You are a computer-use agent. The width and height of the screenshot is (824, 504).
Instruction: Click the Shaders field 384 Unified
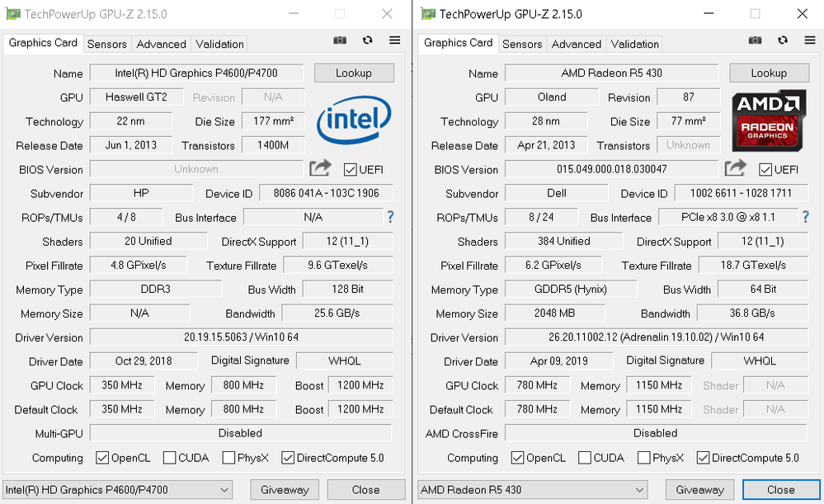(564, 241)
